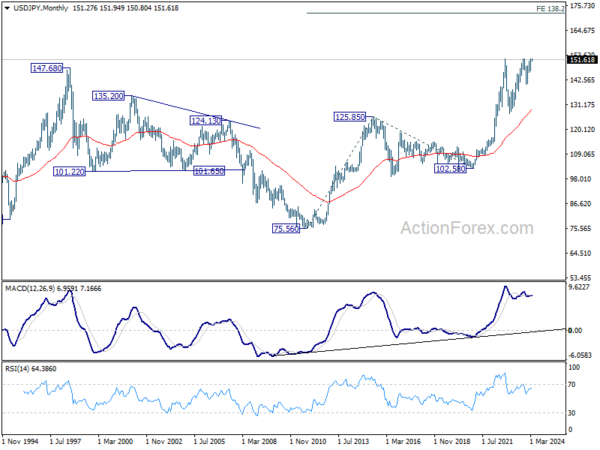This screenshot has height=450, width=600.
Task: Click the 131.175 price axis value
Action: coord(582,105)
